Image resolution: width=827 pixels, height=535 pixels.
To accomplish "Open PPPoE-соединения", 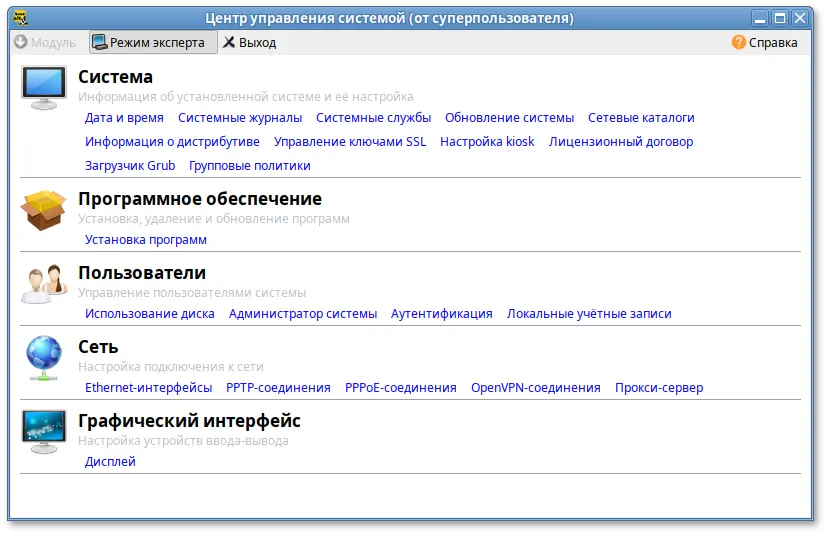I will (401, 388).
